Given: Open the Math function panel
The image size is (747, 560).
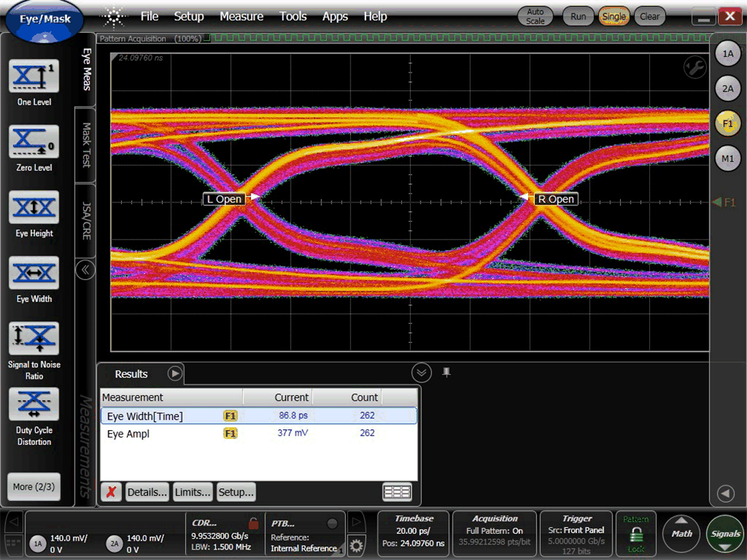Looking at the screenshot, I should pyautogui.click(x=681, y=533).
